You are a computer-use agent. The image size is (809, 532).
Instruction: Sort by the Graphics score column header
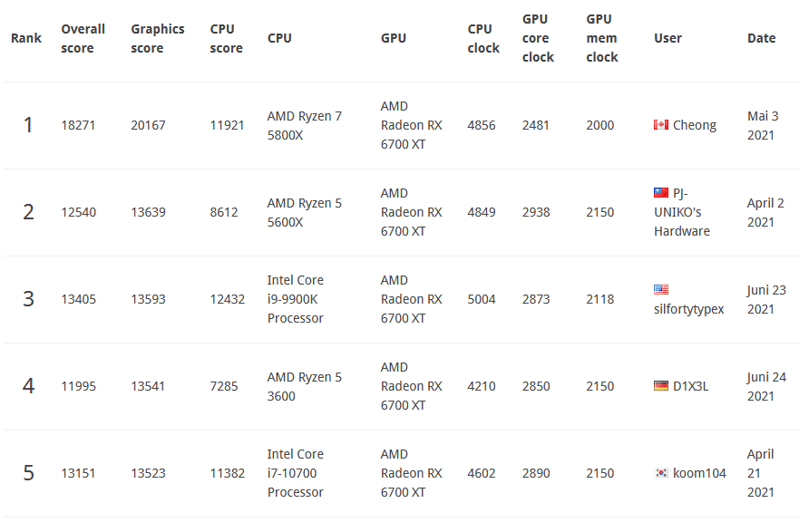[x=157, y=38]
